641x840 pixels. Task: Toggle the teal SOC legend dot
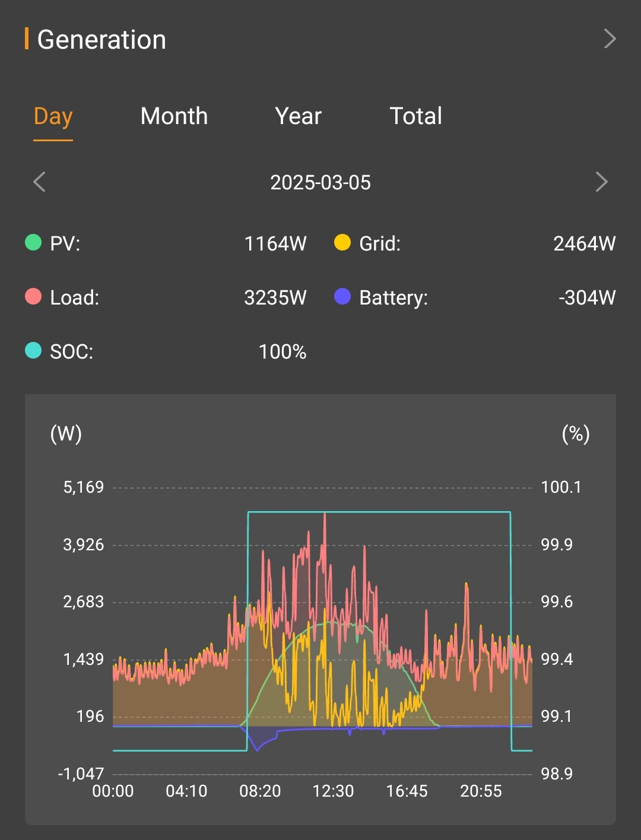(33, 351)
